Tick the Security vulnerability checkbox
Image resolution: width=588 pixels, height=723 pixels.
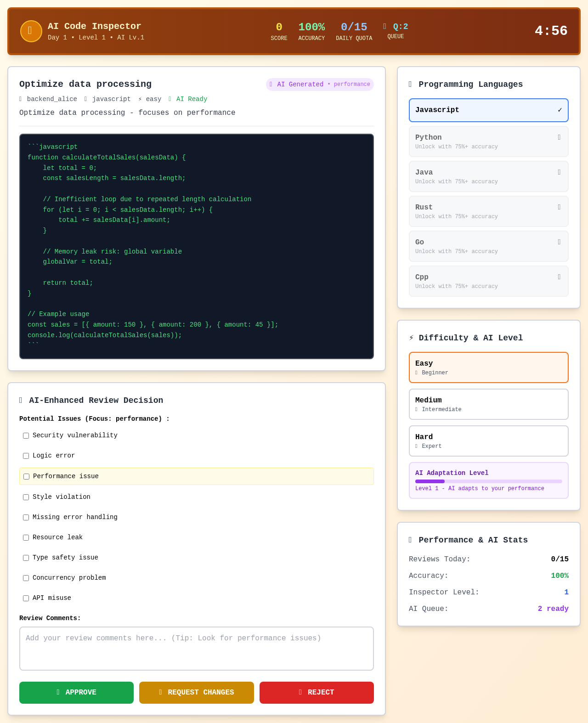[x=26, y=436]
